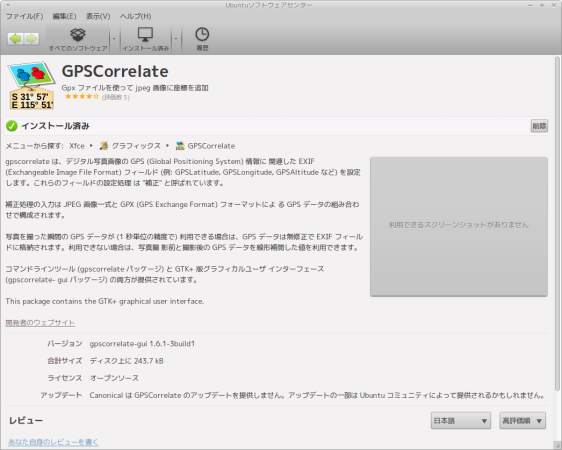This screenshot has width=562, height=450.
Task: Click the back arrow navigation button
Action: click(15, 39)
